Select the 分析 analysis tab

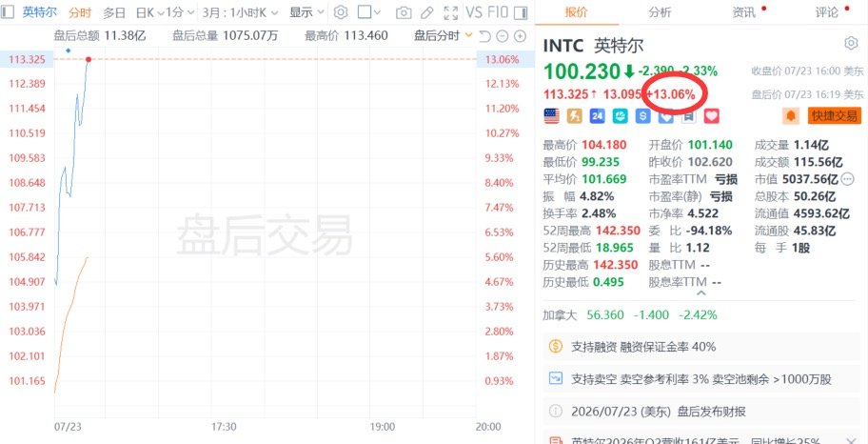coord(660,12)
